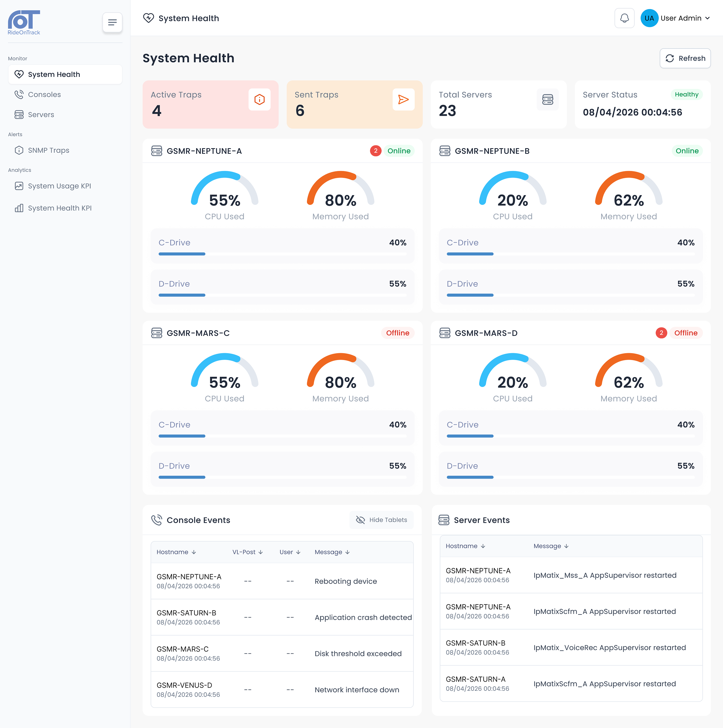Open notifications bell icon
This screenshot has width=723, height=728.
pos(624,18)
